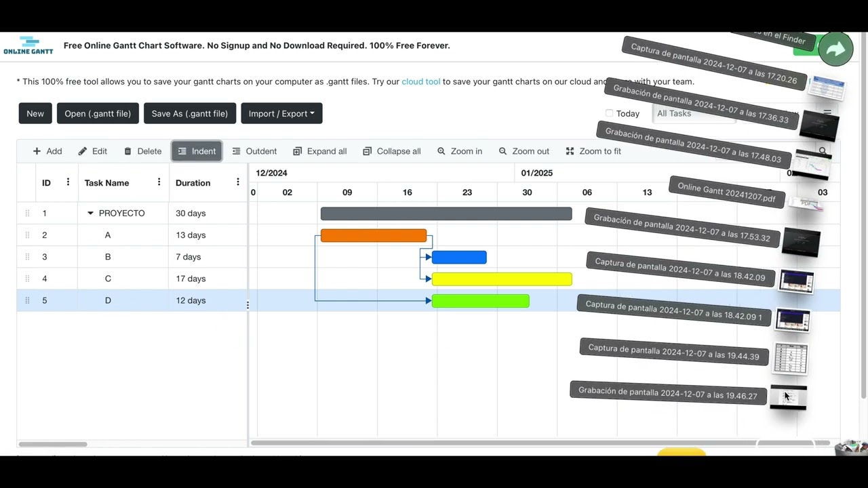
Task: Outdent the selected task
Action: [254, 151]
